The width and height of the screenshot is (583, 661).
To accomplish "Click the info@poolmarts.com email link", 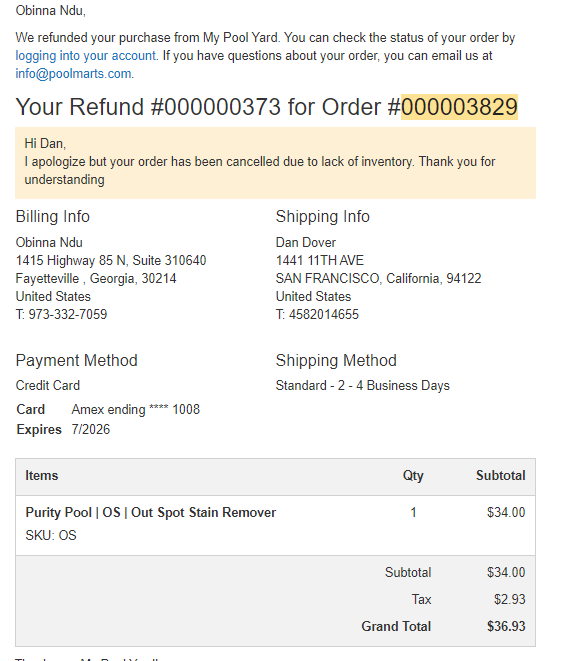I will 73,74.
